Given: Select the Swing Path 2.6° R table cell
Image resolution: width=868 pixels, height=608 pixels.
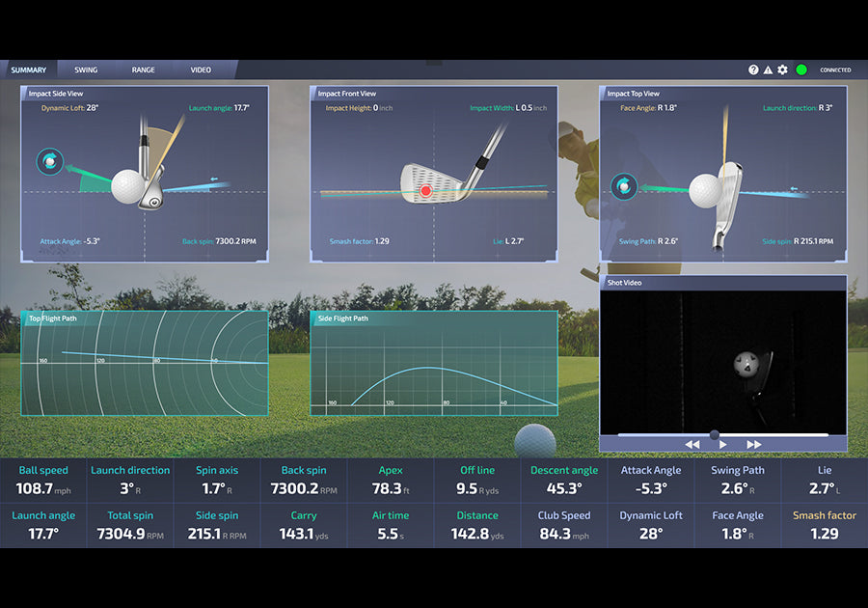Looking at the screenshot, I should (x=738, y=480).
